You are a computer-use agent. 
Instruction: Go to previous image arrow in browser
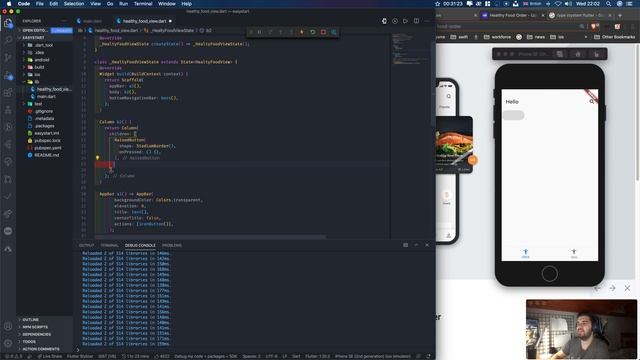(x=597, y=288)
